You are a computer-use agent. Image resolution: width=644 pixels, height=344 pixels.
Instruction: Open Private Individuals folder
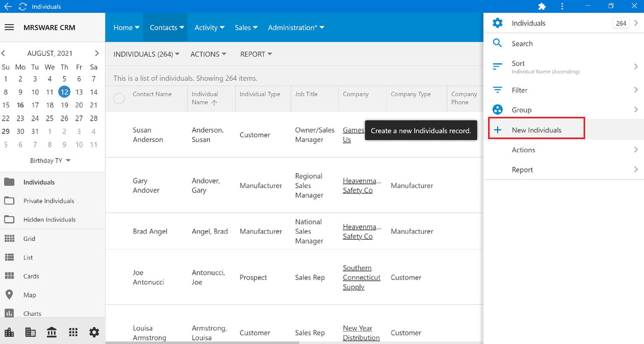click(x=53, y=201)
